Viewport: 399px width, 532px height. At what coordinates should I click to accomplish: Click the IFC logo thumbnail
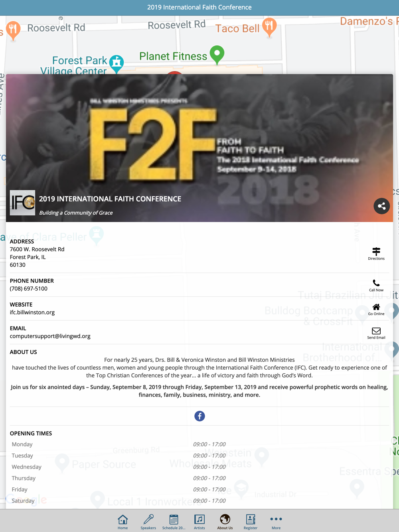pos(22,203)
